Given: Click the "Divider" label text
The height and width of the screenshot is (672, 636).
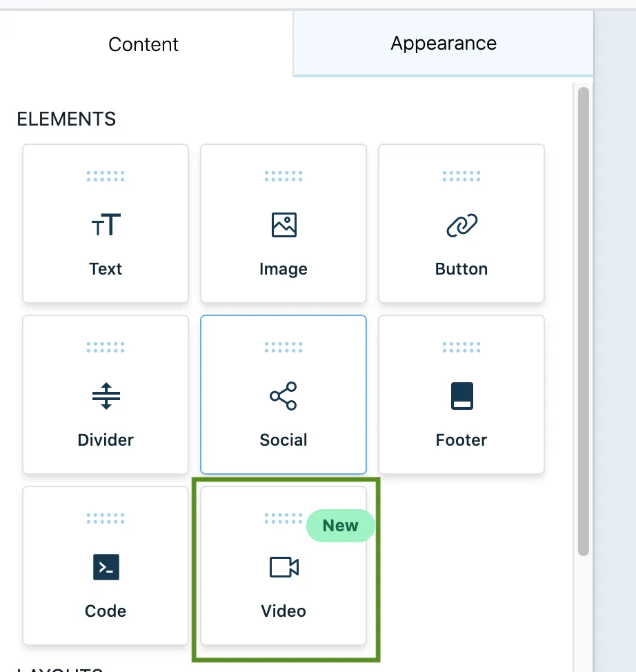Looking at the screenshot, I should point(106,440).
